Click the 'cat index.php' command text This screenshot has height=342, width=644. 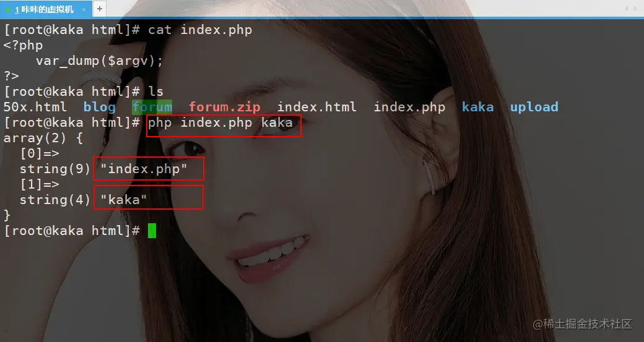[200, 30]
